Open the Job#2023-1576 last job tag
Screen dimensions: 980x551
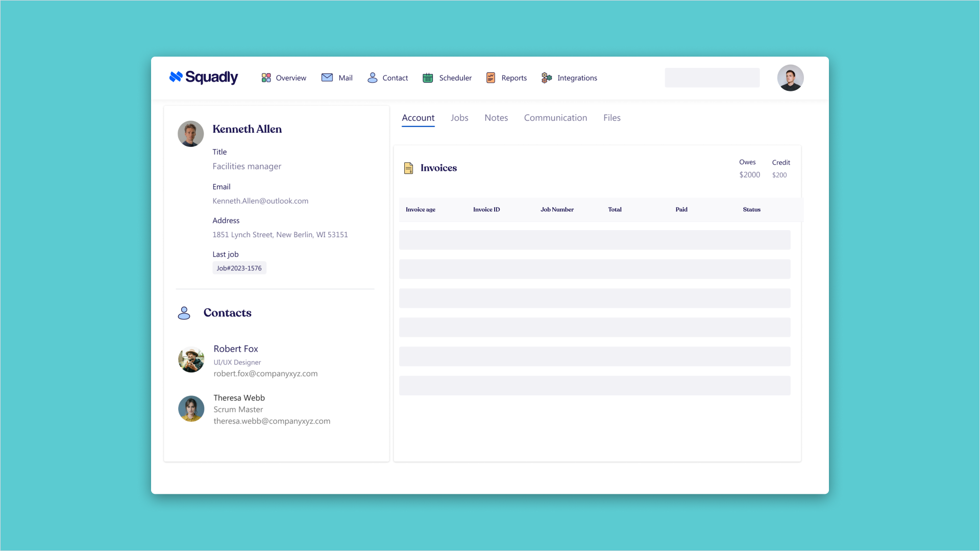pos(239,268)
